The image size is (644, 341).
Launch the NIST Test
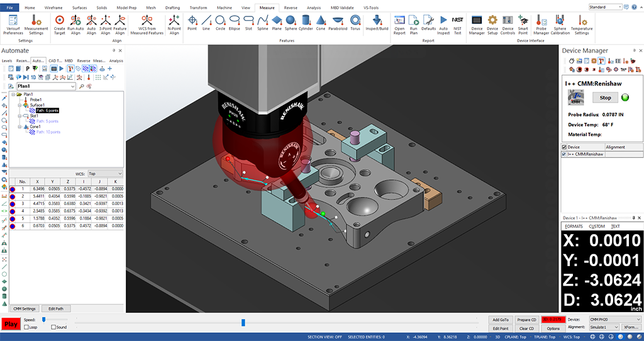[x=457, y=25]
